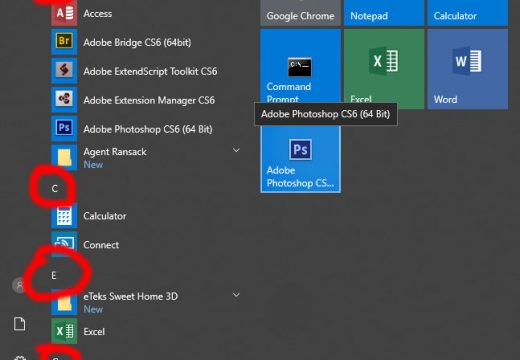Open the Calculator app list icon
The height and width of the screenshot is (360, 520).
pos(64,216)
